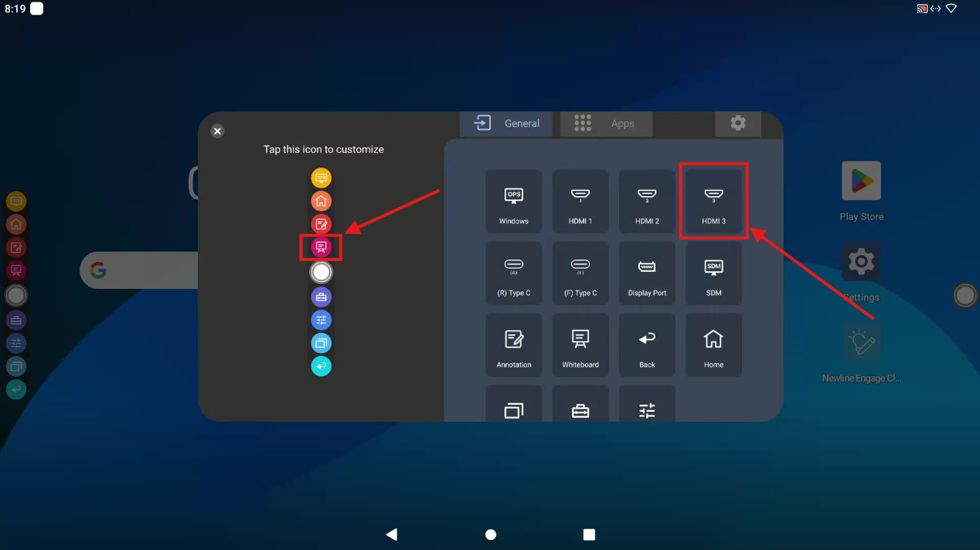
Task: Open multi-window on the left edge toolbar
Action: coord(16,366)
